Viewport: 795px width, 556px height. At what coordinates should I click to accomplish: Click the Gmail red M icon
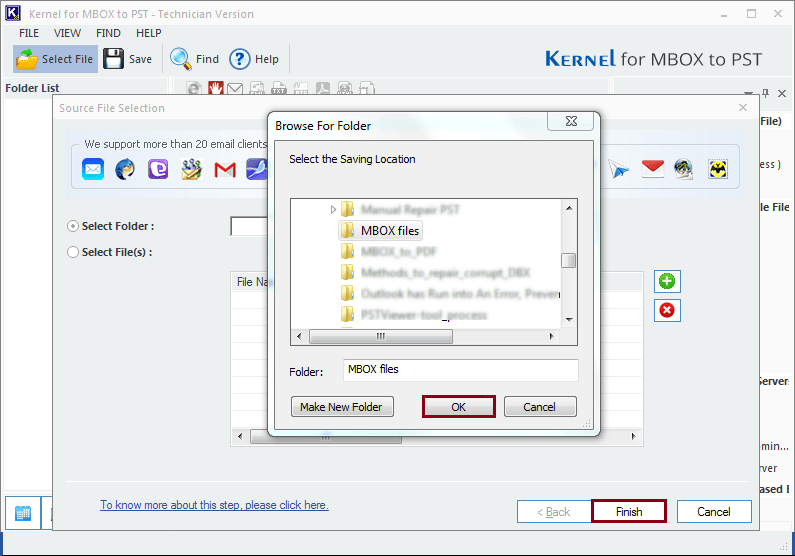tap(225, 170)
